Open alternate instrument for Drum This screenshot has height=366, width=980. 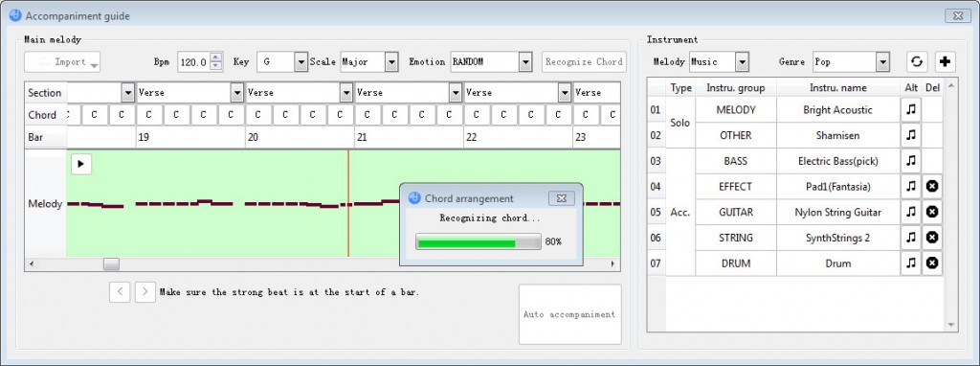pyautogui.click(x=911, y=263)
